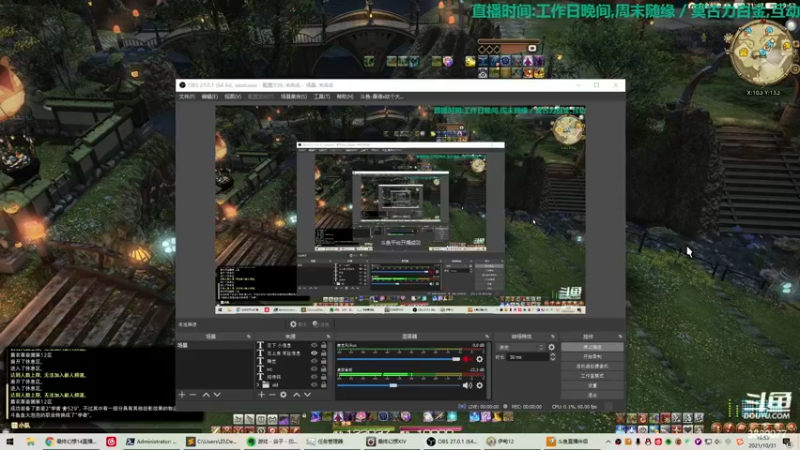Increase the transition duration with the up arrow
Image resolution: width=800 pixels, height=450 pixels.
coord(553,355)
